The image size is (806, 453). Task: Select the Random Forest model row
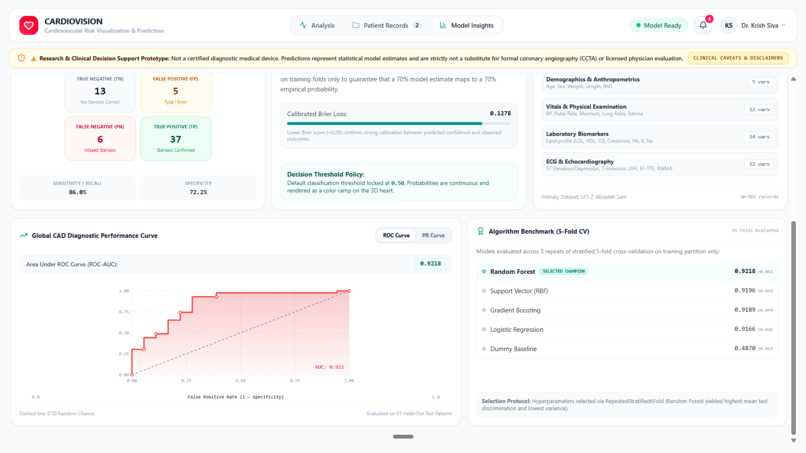tap(627, 271)
